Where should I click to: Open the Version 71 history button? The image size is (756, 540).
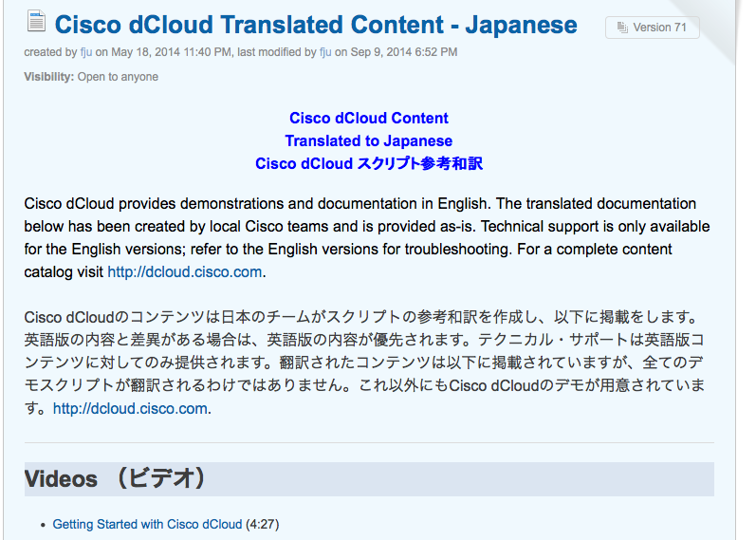click(x=653, y=28)
